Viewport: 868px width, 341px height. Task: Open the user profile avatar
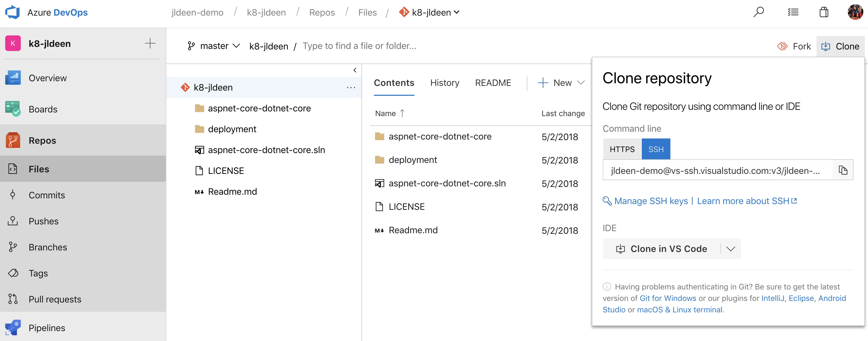pos(855,12)
